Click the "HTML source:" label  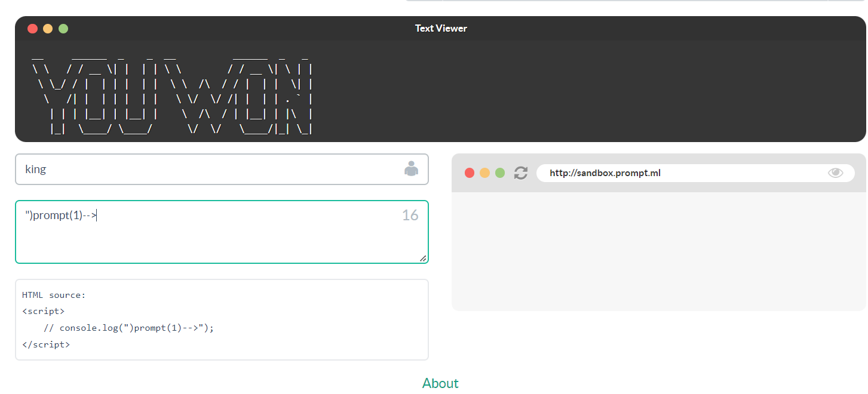[x=54, y=295]
